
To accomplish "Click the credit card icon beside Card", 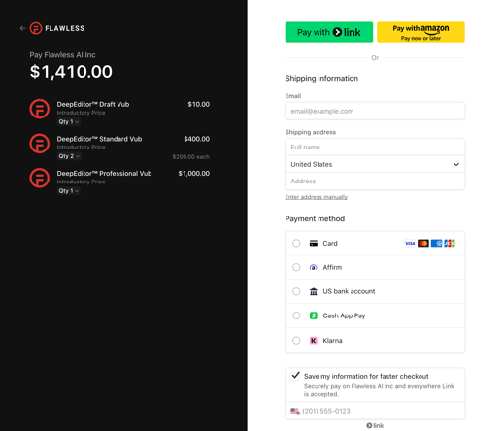I will tap(314, 243).
